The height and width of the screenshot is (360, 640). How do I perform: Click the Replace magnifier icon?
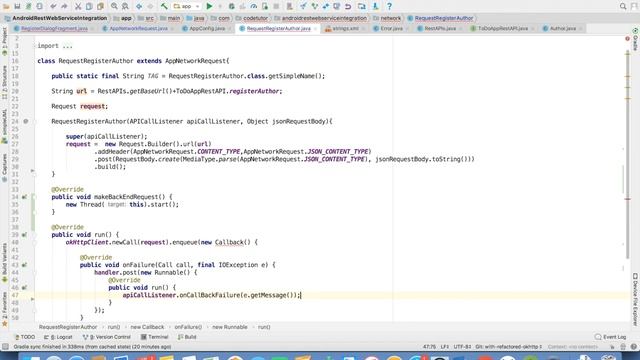(x=125, y=6)
